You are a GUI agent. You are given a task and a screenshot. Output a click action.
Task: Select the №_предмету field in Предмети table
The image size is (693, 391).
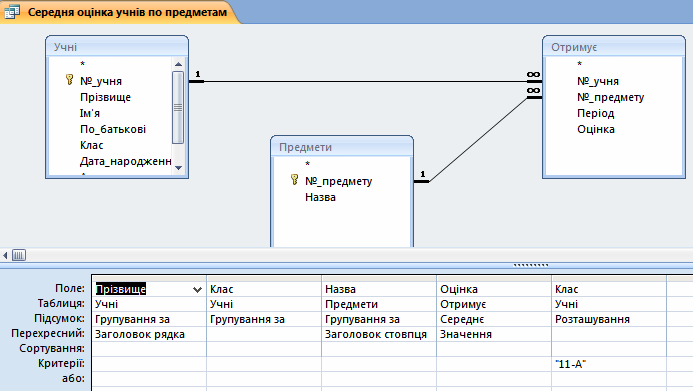pos(339,181)
